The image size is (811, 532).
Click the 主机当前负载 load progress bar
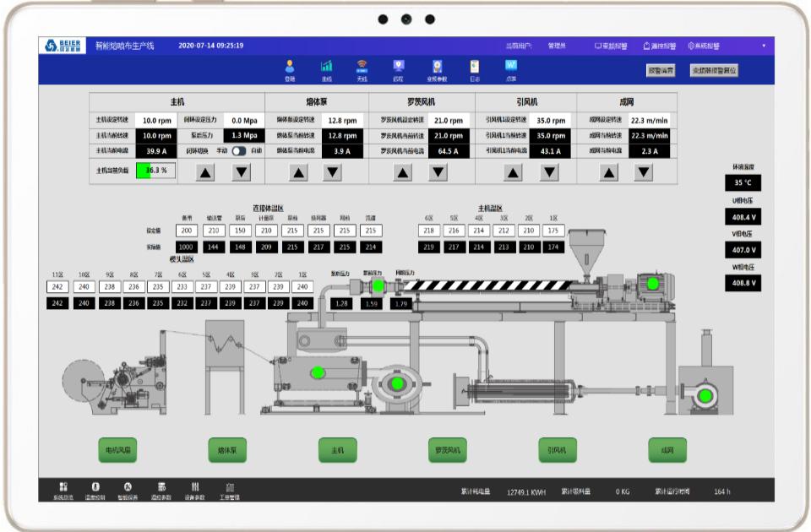tap(155, 171)
